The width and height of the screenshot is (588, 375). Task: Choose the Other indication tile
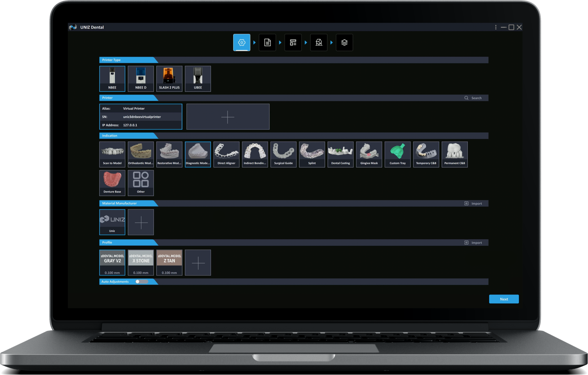[x=141, y=183]
